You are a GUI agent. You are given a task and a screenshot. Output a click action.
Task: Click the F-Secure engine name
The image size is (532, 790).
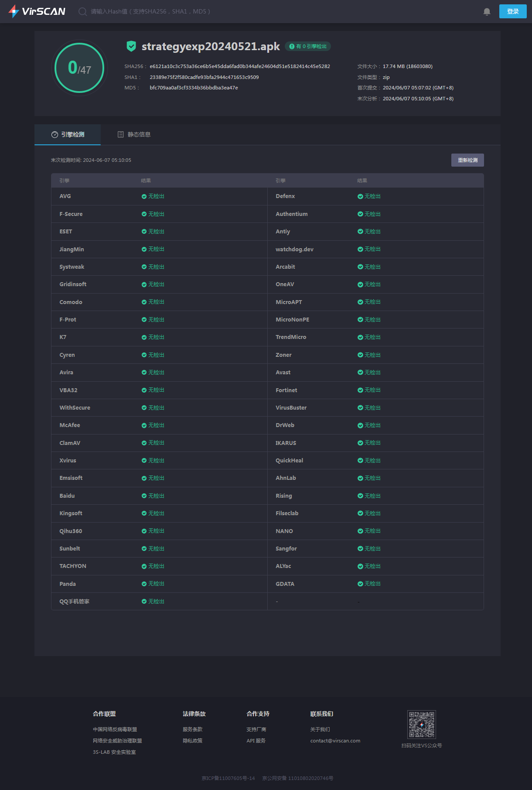(71, 214)
